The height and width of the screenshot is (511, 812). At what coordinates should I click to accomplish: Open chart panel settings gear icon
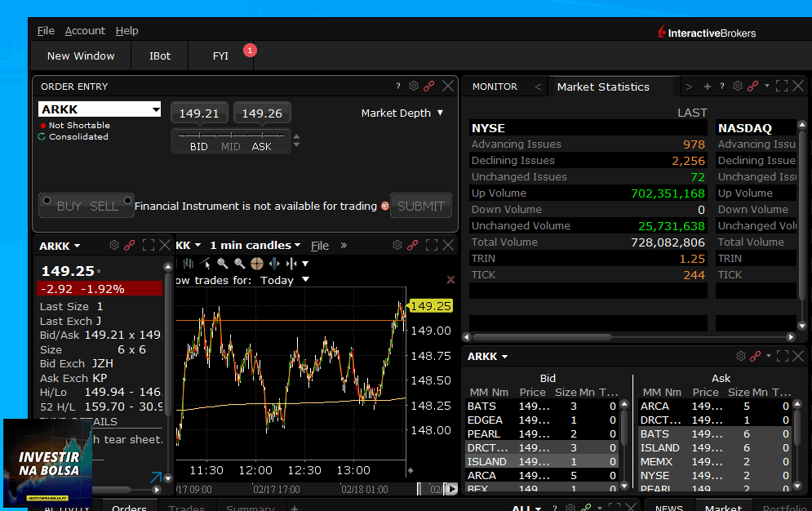397,245
